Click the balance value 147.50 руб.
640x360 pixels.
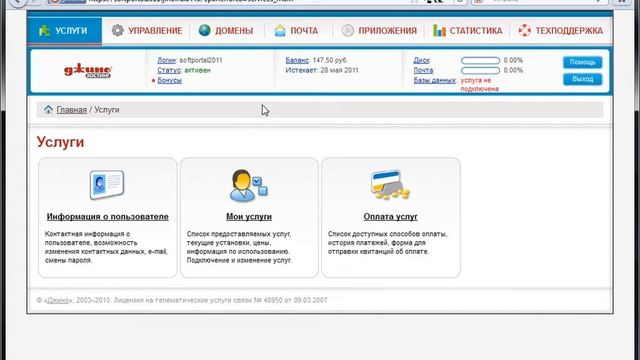[x=330, y=60]
